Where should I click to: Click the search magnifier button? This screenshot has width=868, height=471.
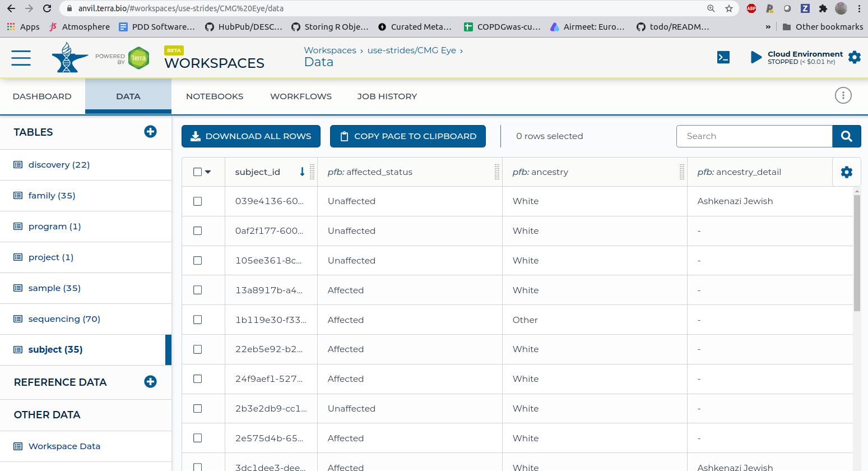[x=847, y=136]
